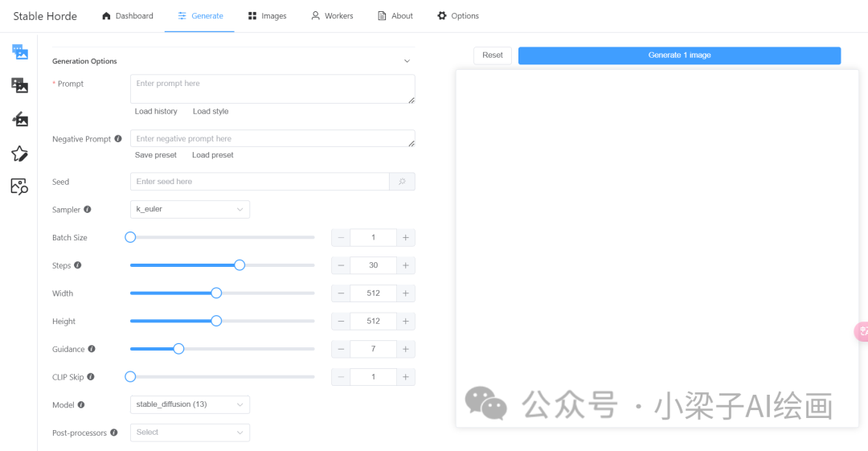Open the Workers tab
Viewport: 868px width, 451px height.
tap(332, 16)
